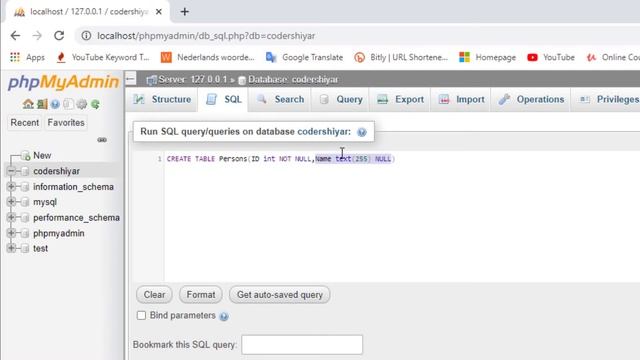Open Chrome Apps bookmark grid

pyautogui.click(x=27, y=58)
